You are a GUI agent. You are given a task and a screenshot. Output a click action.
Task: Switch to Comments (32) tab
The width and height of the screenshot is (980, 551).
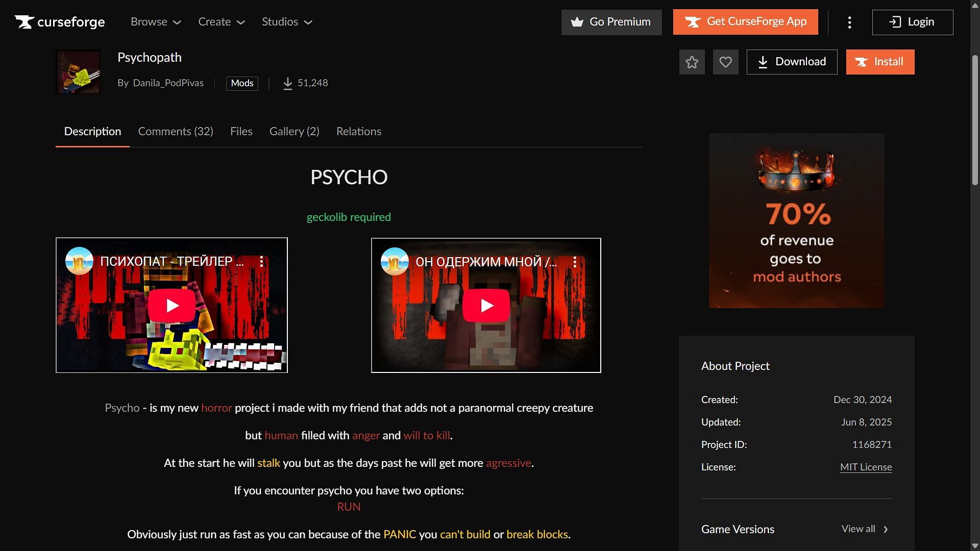[x=176, y=132]
